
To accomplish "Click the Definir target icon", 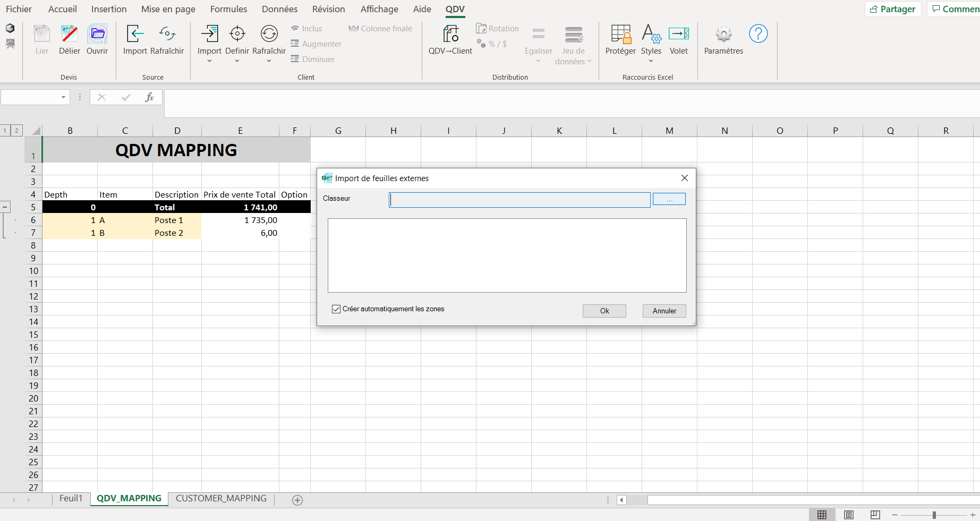I will (237, 35).
